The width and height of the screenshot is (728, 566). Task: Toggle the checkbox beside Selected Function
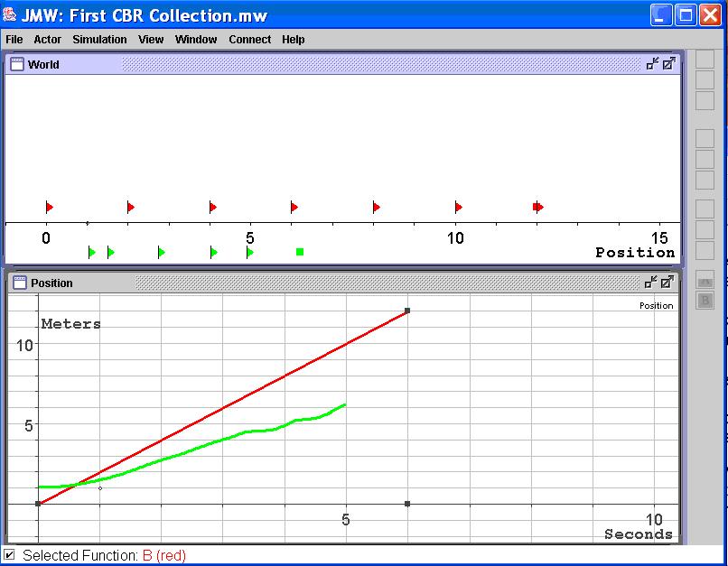point(9,554)
